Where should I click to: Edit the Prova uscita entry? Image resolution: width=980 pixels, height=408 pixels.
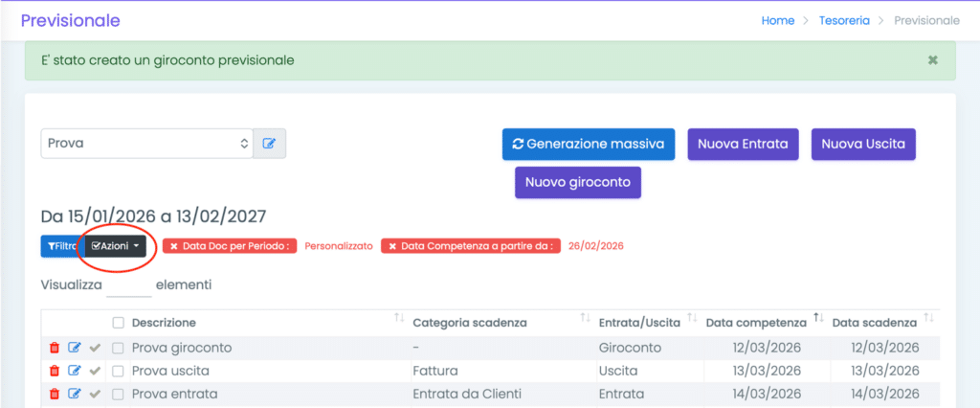click(75, 371)
